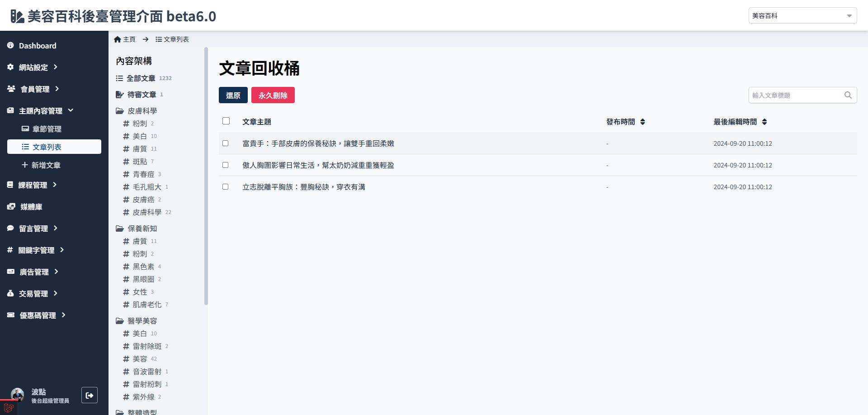Open the 新增文章 sidebar item
The width and height of the screenshot is (868, 415).
tap(54, 165)
